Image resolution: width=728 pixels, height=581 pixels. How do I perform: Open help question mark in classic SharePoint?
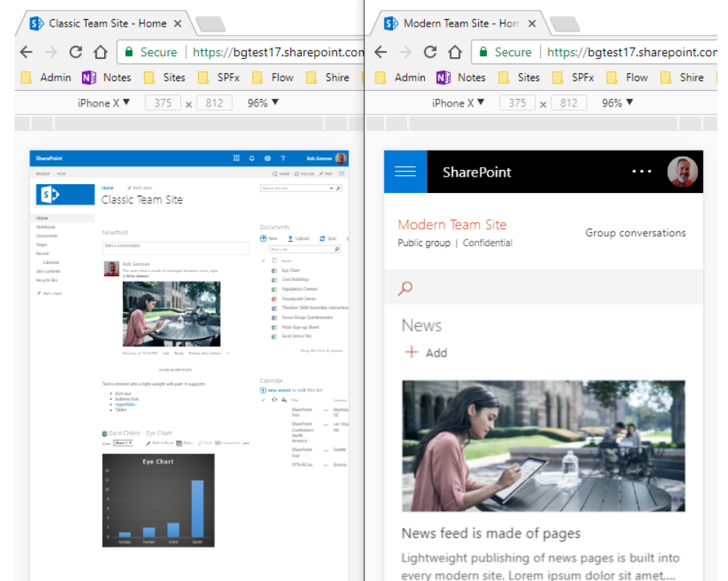point(283,158)
